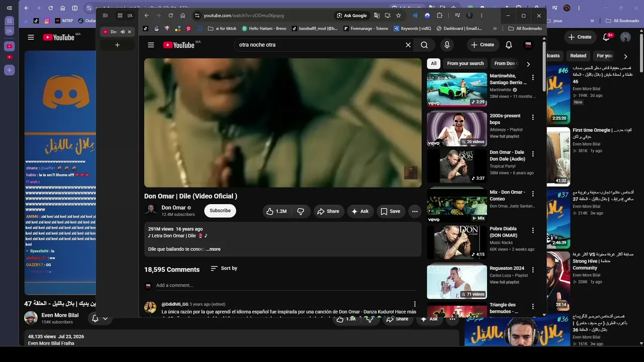Bookmark this page with the star icon
644x362 pixels.
(398, 16)
